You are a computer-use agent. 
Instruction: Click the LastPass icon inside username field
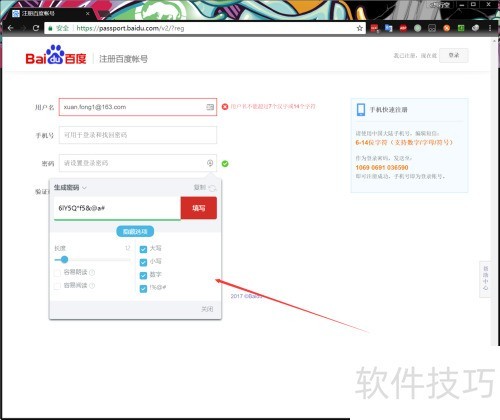point(210,107)
